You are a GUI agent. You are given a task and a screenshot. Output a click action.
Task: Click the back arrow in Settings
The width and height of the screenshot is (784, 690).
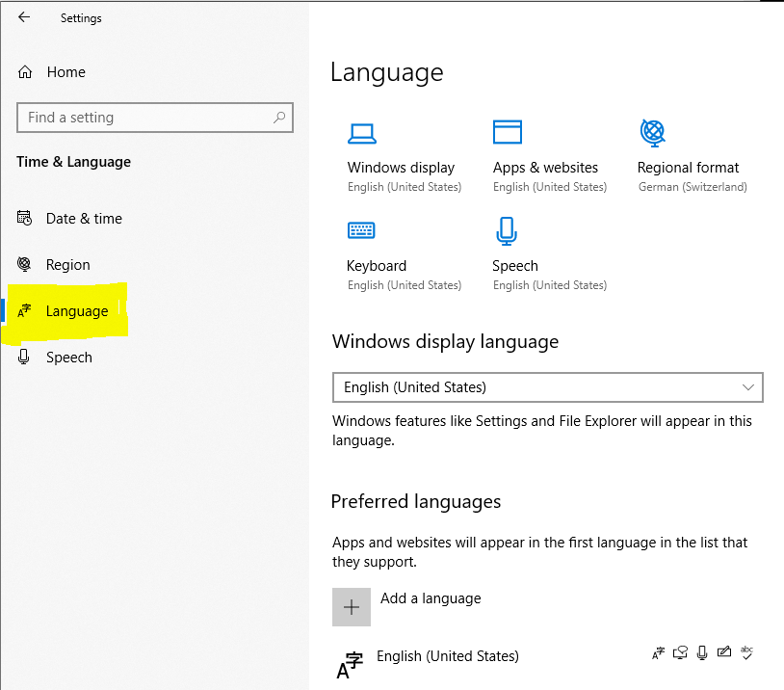click(23, 17)
